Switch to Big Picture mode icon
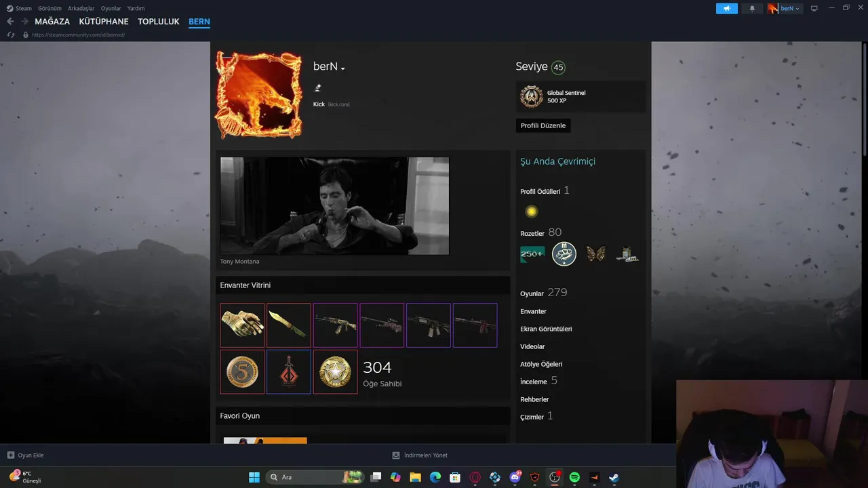The image size is (868, 488). [814, 8]
